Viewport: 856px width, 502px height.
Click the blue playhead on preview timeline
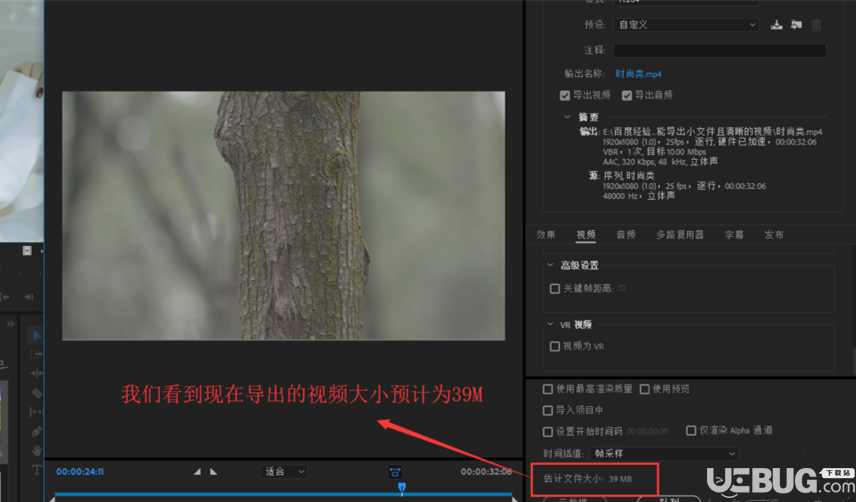(402, 487)
